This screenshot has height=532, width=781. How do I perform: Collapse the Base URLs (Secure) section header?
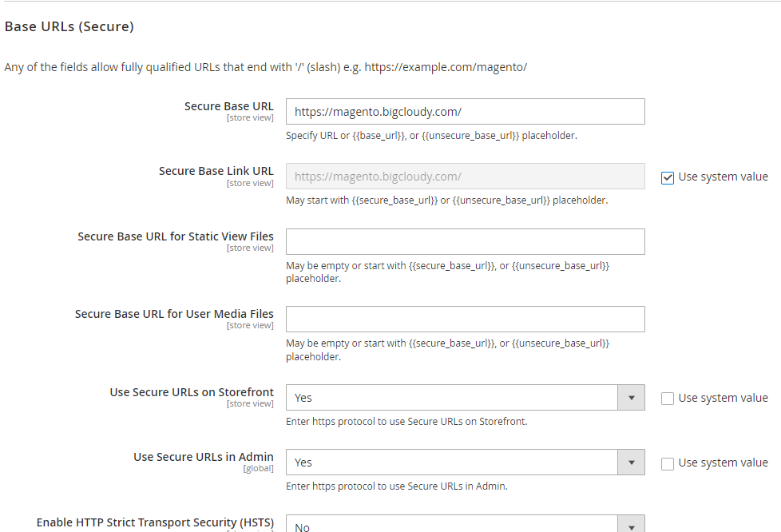coord(69,27)
